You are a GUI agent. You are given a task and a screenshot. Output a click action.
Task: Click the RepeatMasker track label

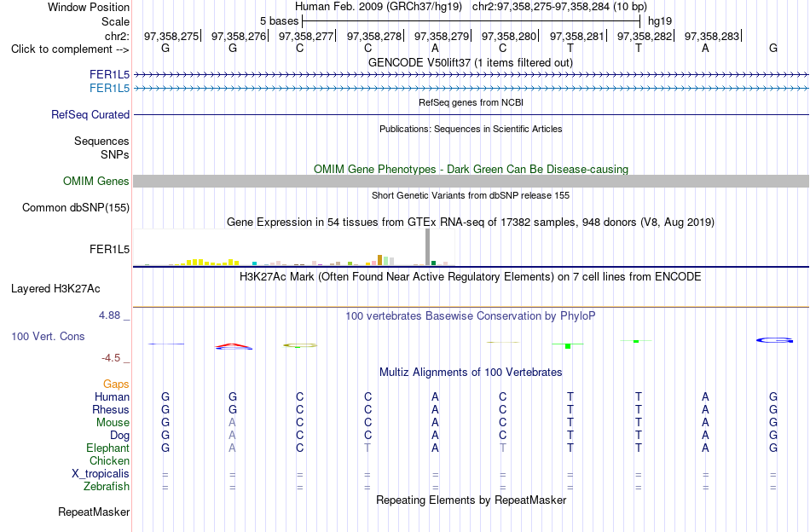94,512
